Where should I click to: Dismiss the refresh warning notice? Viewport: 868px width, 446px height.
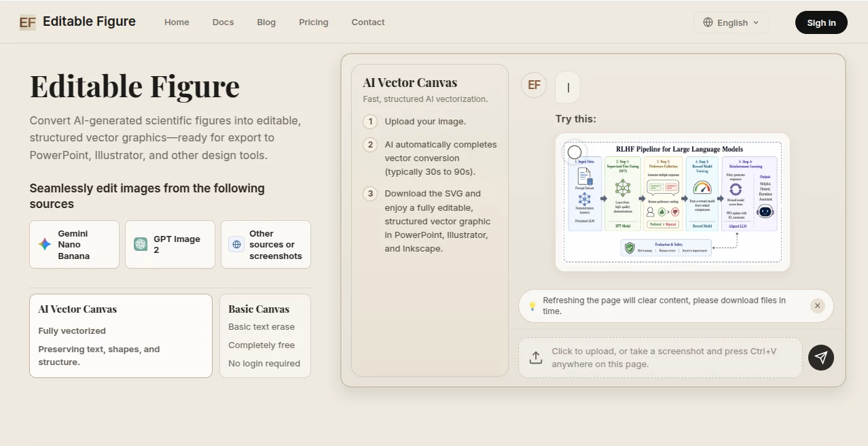(x=818, y=306)
